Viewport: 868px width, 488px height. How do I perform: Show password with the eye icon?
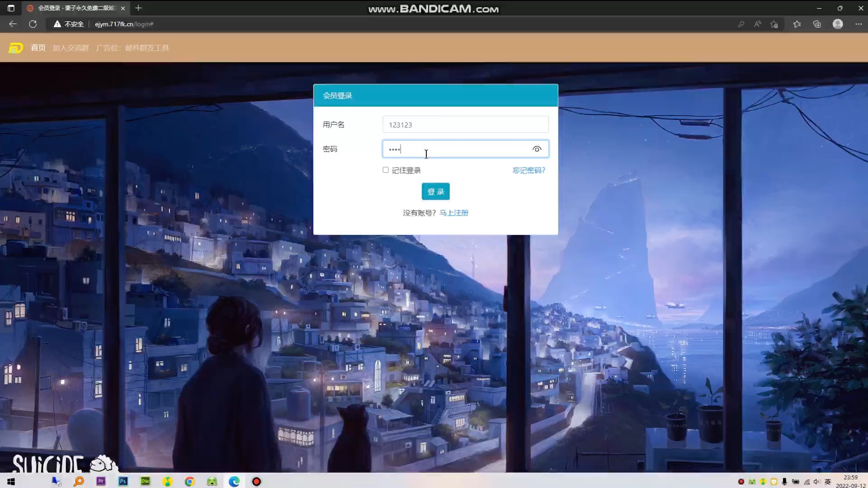pos(537,149)
